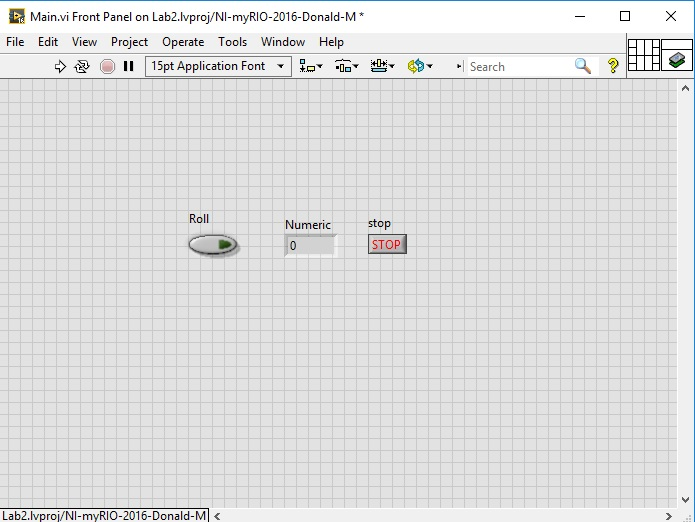Click the vertical scrollbar down arrow

pos(685,499)
